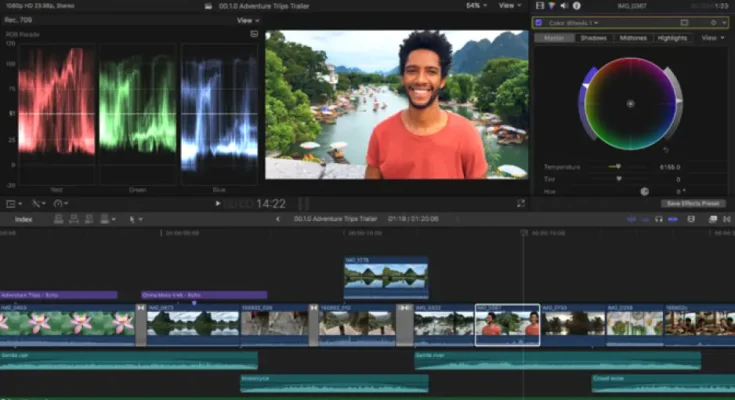
Task: Open the select arrow tool dropdown
Action: [135, 219]
